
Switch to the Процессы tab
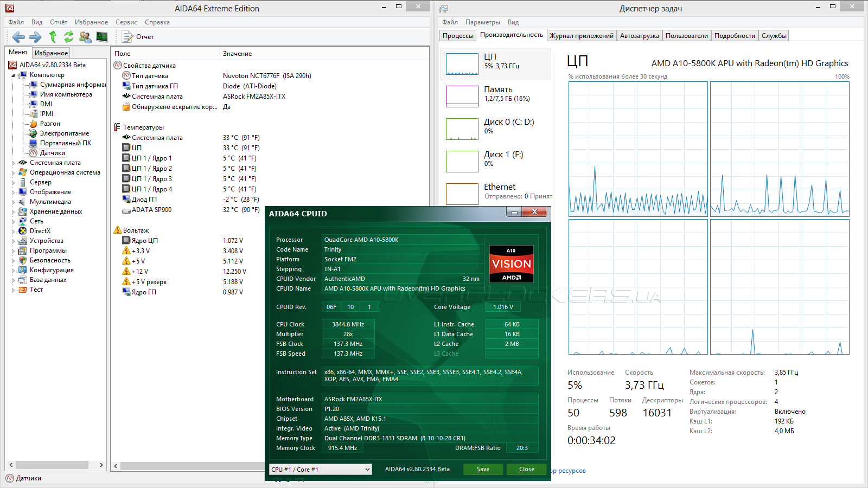(x=458, y=36)
